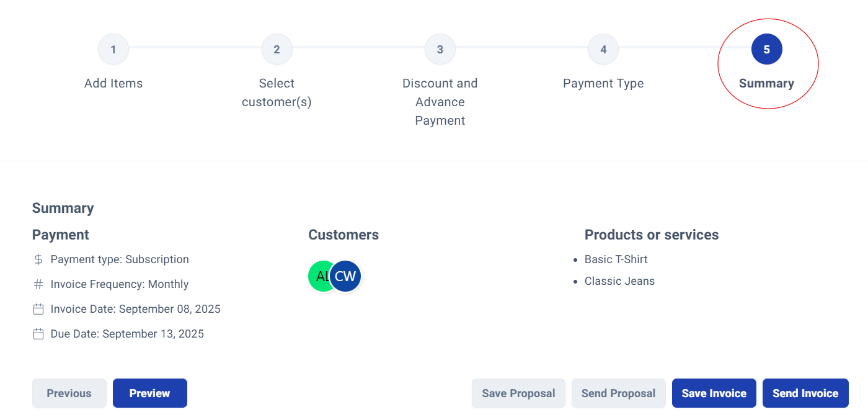868x417 pixels.
Task: Click the calendar icon beside Due Date
Action: click(x=38, y=334)
